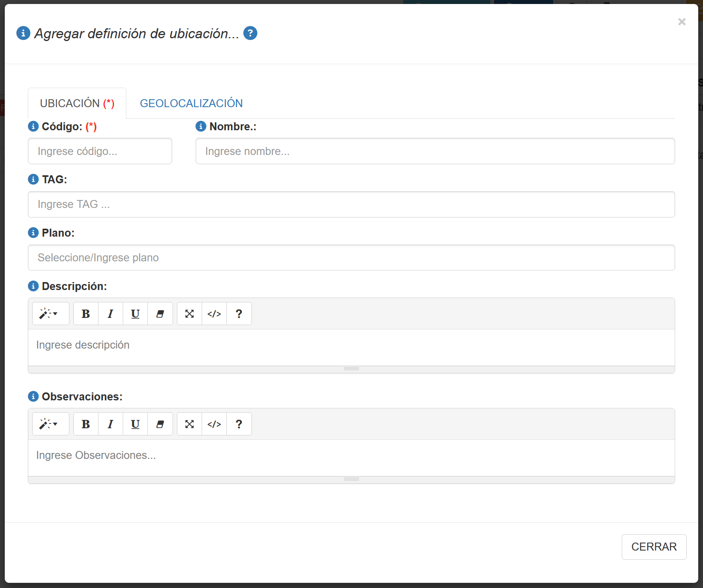This screenshot has width=703, height=588.
Task: Switch to code view in Observaciones editor
Action: 214,424
